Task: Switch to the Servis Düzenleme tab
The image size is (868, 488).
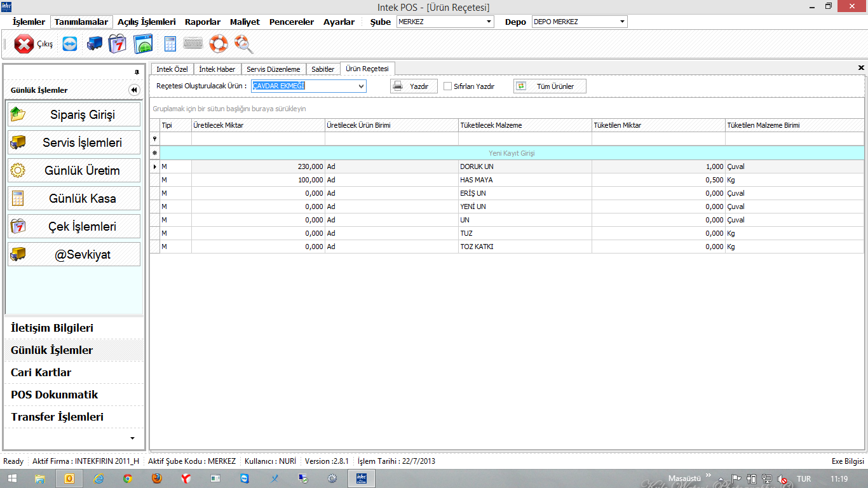Action: tap(273, 69)
